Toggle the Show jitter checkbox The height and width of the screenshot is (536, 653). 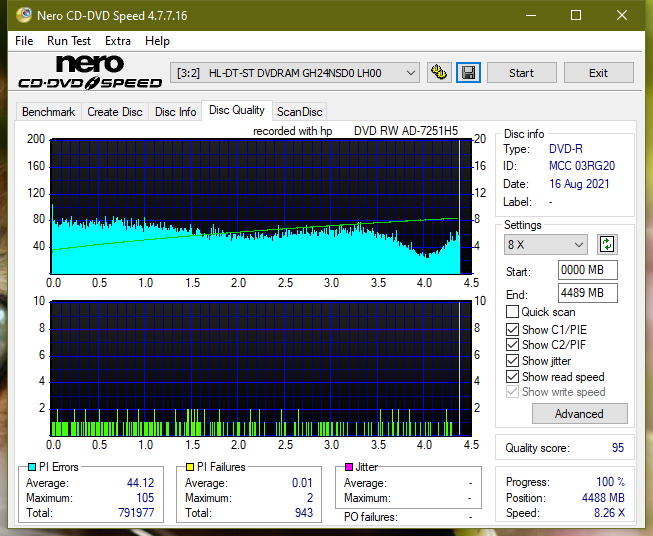pos(512,361)
